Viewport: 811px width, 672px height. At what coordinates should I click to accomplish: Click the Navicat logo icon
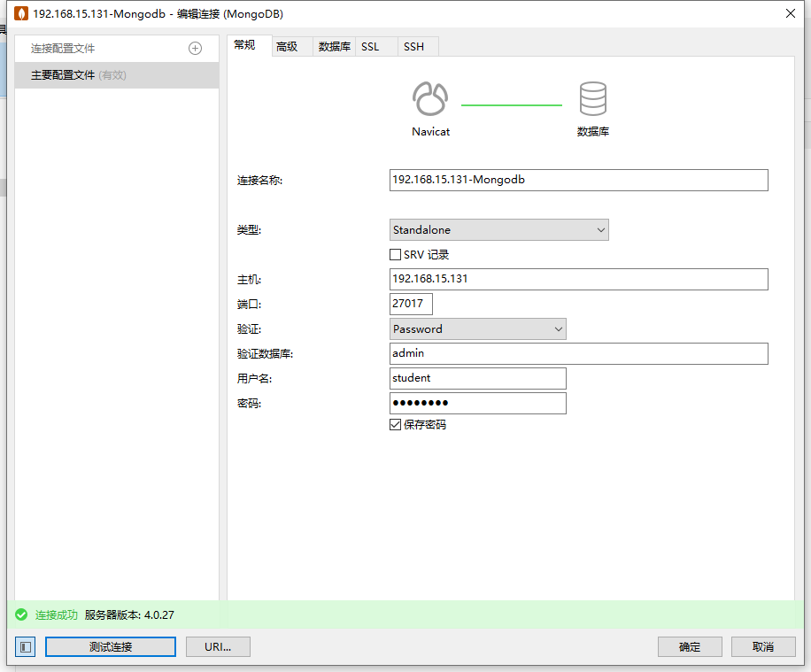430,98
